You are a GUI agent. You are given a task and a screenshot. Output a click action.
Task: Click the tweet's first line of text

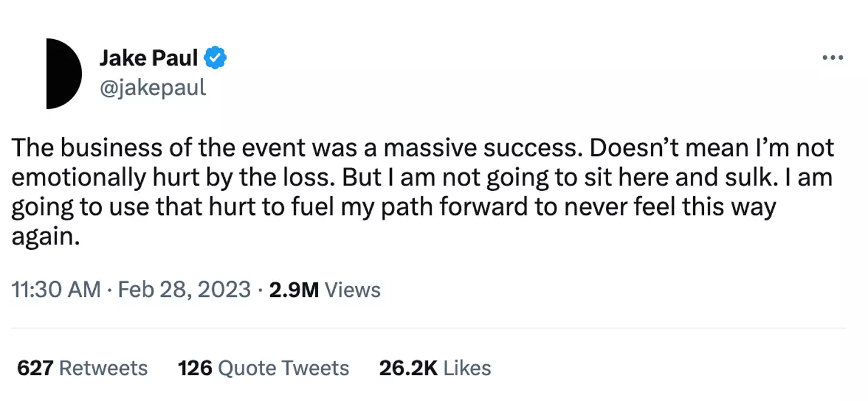point(422,148)
